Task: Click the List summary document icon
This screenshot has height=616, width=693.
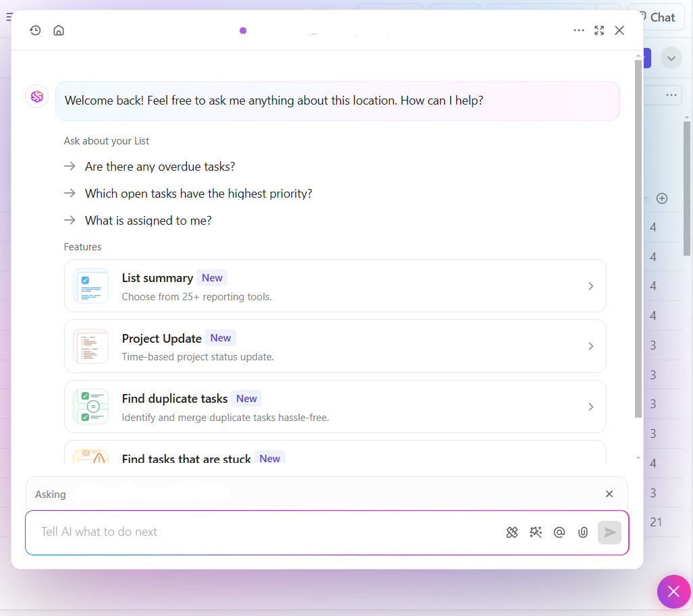Action: (90, 286)
